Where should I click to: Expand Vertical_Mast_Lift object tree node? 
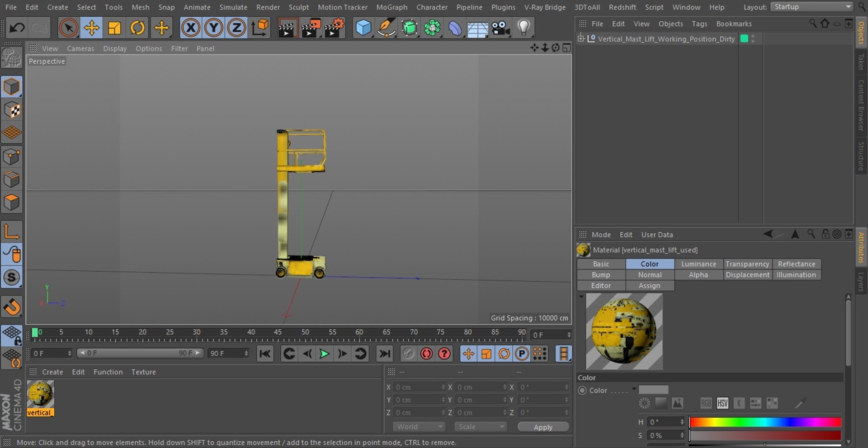coord(581,38)
